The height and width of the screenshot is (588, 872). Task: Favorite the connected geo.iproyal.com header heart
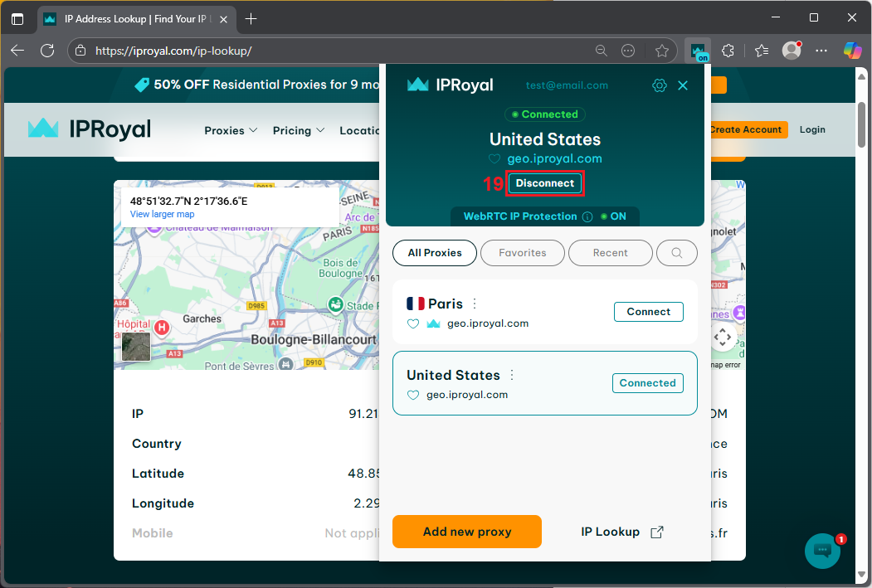coord(494,159)
